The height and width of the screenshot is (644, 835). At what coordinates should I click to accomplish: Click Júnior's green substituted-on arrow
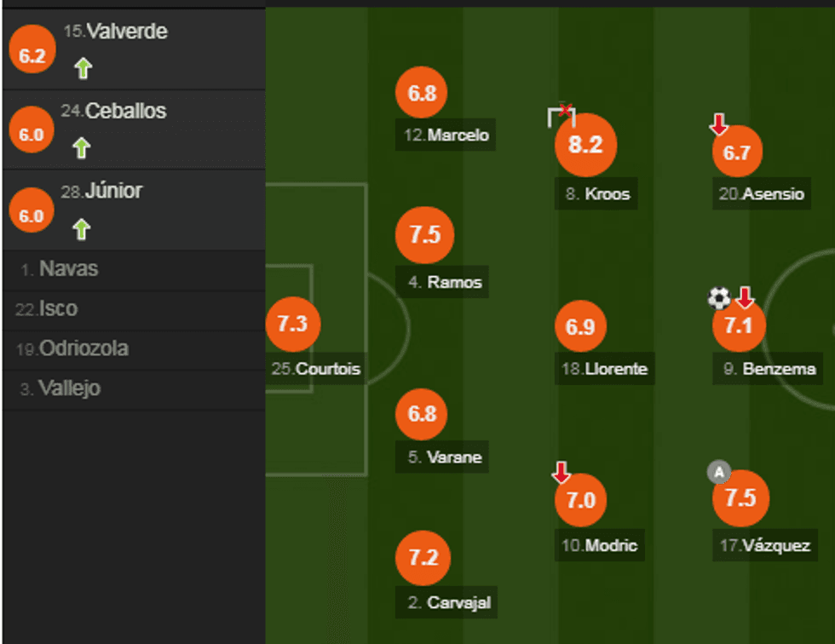(x=81, y=228)
